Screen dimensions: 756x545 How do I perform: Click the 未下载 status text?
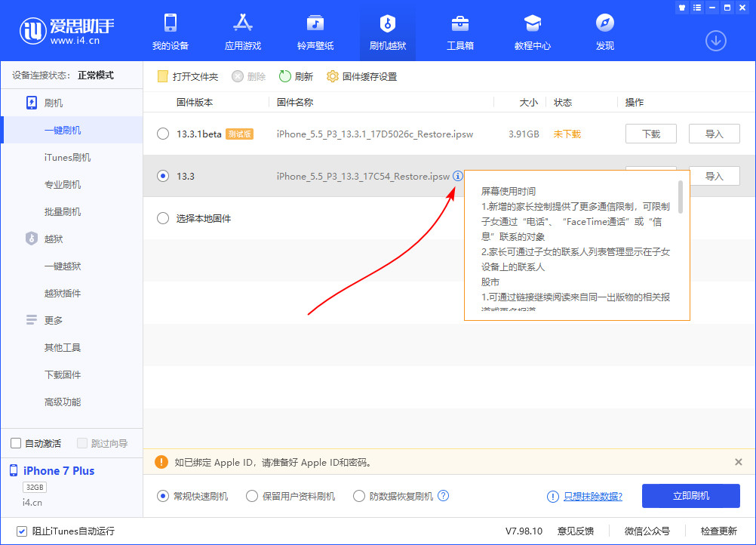[567, 134]
